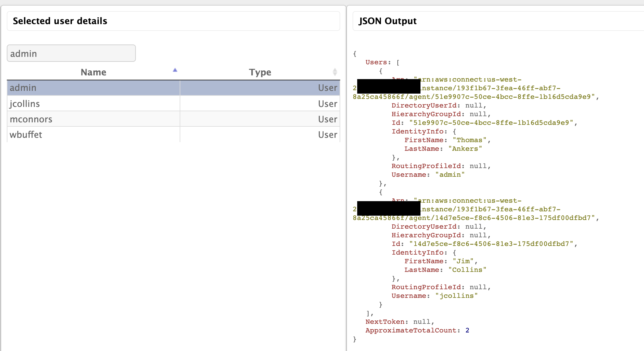Click the Selected user details panel title
Viewport: 644px width, 351px height.
pos(60,21)
